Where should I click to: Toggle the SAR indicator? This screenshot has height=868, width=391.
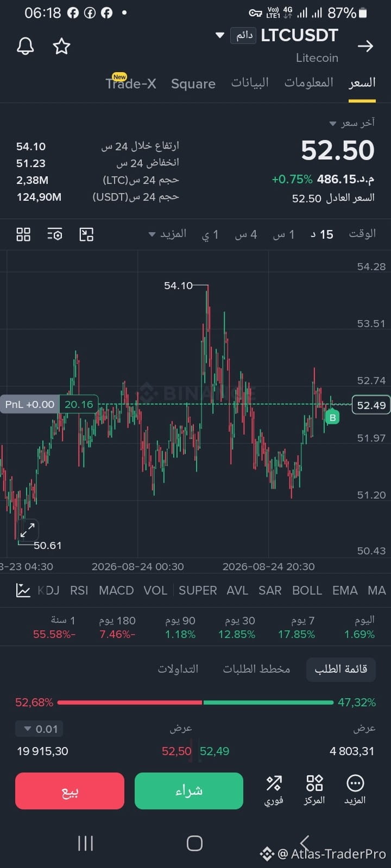tap(270, 590)
